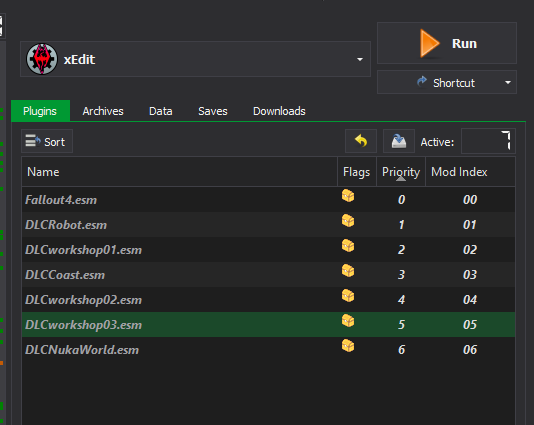Select the DLCworkshop01.esm plugin row
Image resolution: width=534 pixels, height=425 pixels.
268,250
